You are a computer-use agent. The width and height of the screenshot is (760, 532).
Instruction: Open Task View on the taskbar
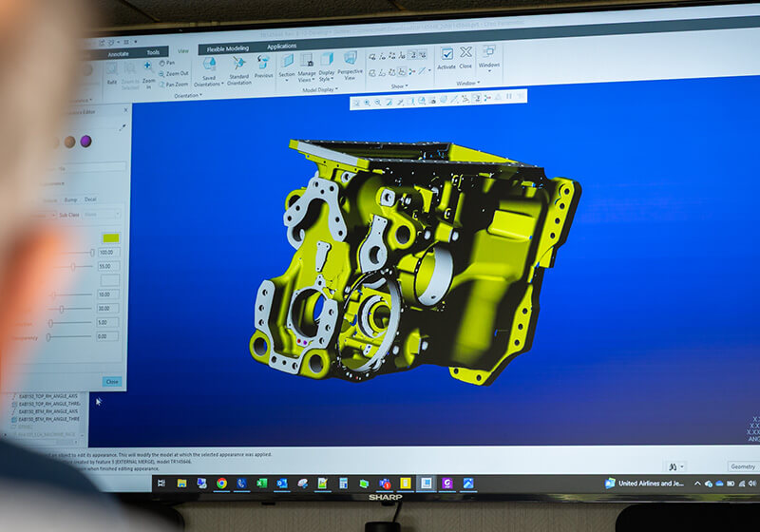161,483
